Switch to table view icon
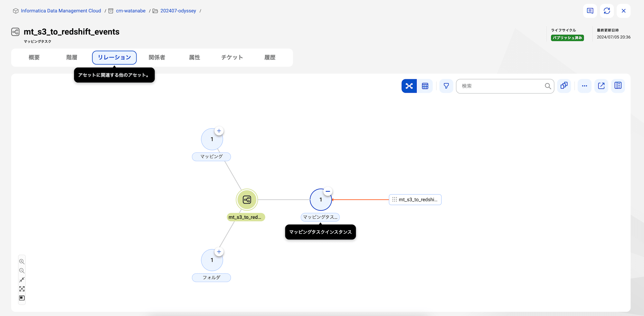 tap(425, 86)
